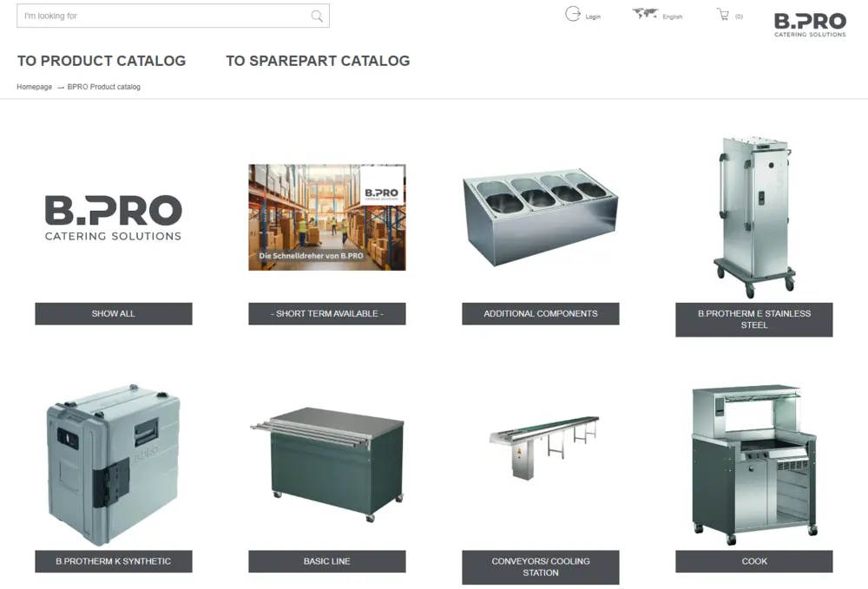Switch to TO SPAREPART CATALOG
The width and height of the screenshot is (868, 589).
pos(318,61)
